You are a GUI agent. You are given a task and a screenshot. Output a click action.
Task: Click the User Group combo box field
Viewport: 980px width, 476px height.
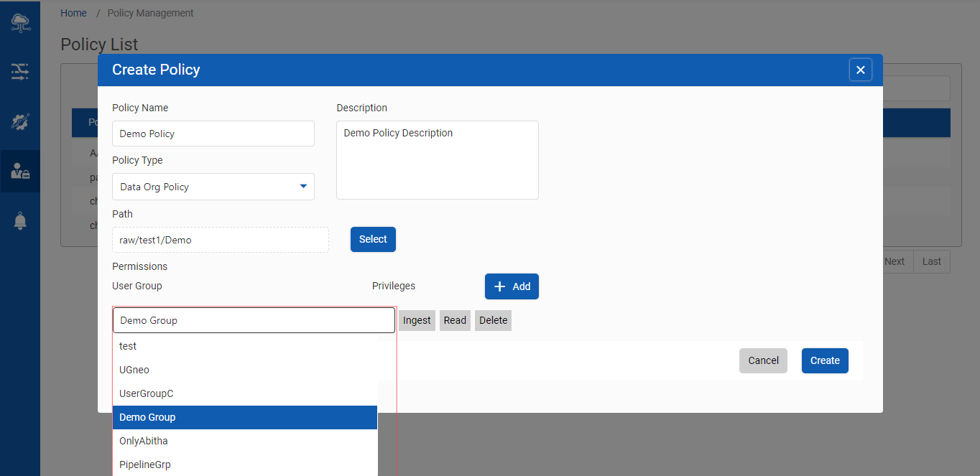254,320
